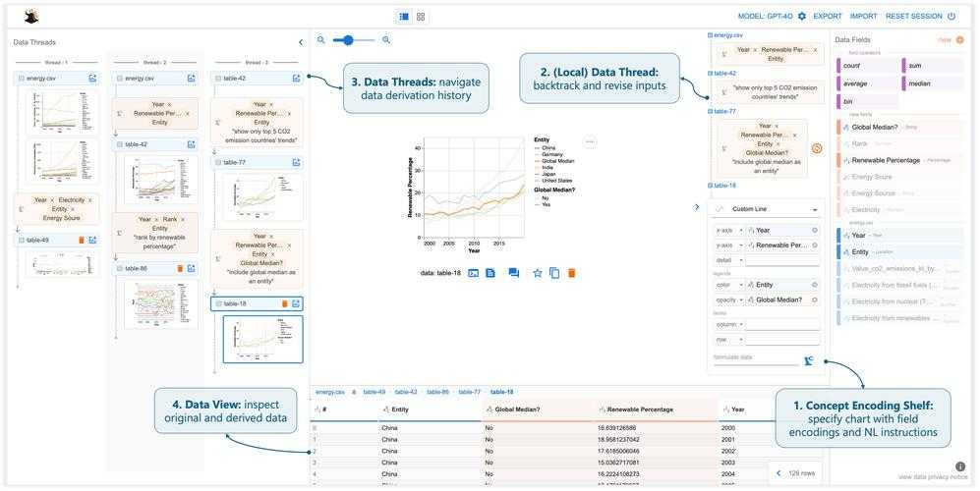Click the Renewable Percentage column header
980x491 pixels.
click(655, 409)
